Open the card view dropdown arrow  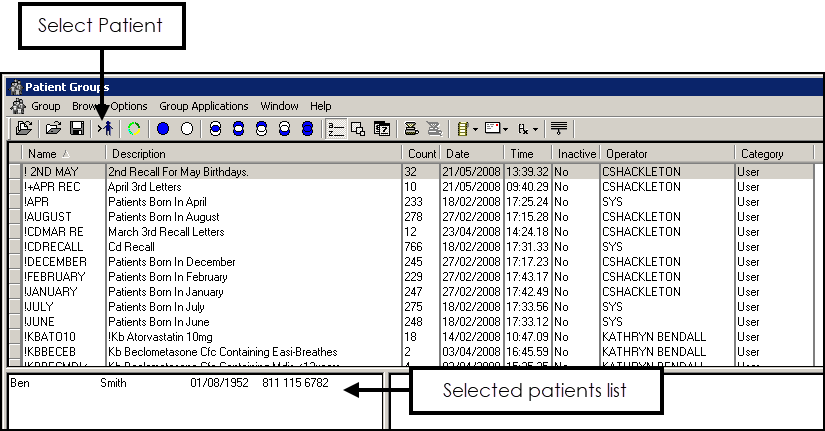tap(505, 129)
